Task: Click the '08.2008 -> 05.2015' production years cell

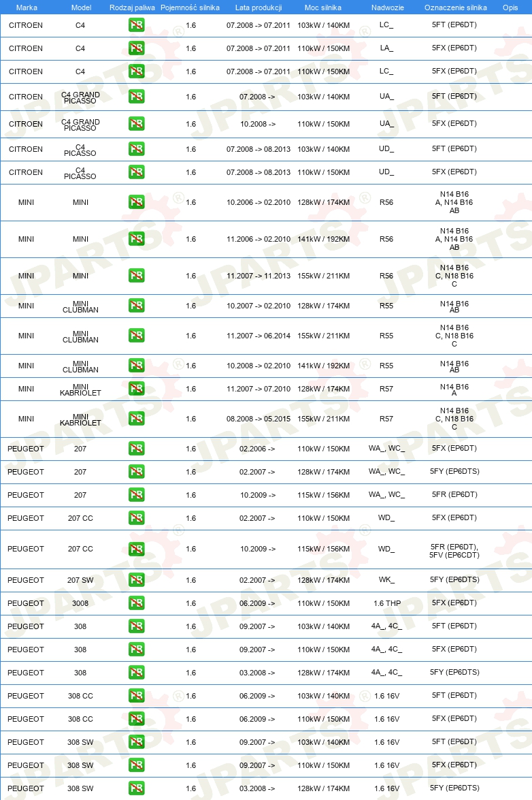Action: coord(259,419)
